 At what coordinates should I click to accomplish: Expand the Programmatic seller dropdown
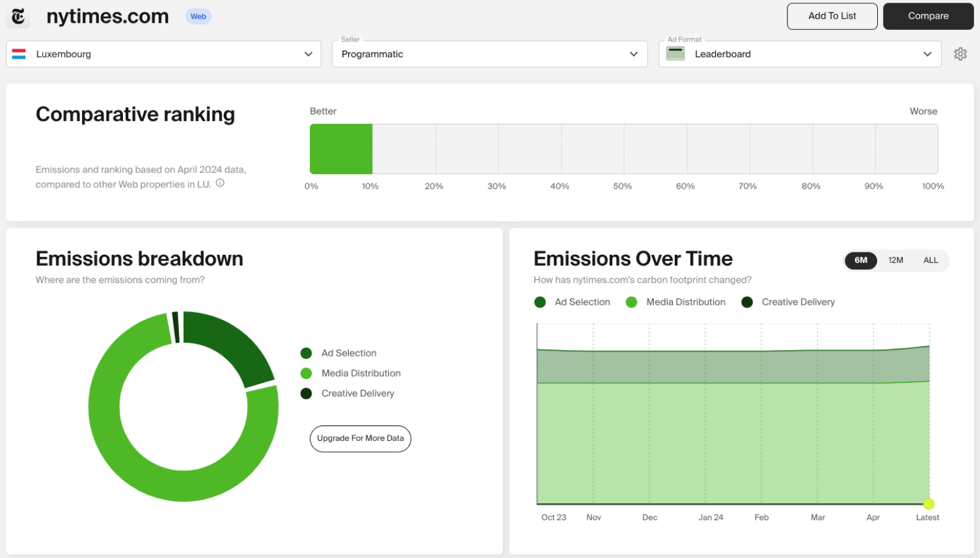[x=489, y=54]
